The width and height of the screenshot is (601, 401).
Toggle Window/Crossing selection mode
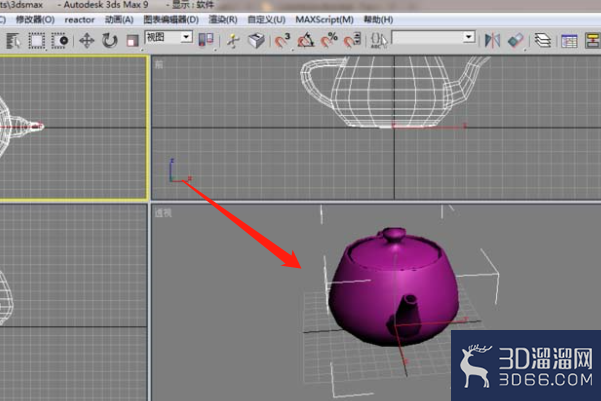pos(60,40)
